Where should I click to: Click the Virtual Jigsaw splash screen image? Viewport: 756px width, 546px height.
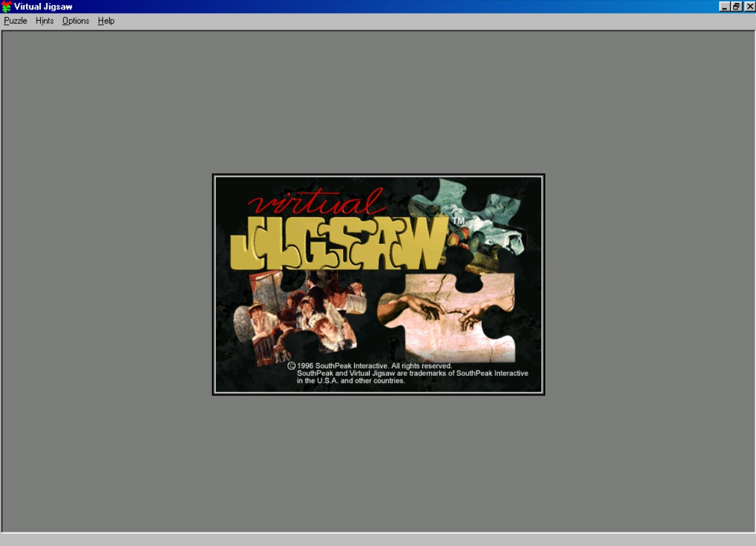pos(379,285)
